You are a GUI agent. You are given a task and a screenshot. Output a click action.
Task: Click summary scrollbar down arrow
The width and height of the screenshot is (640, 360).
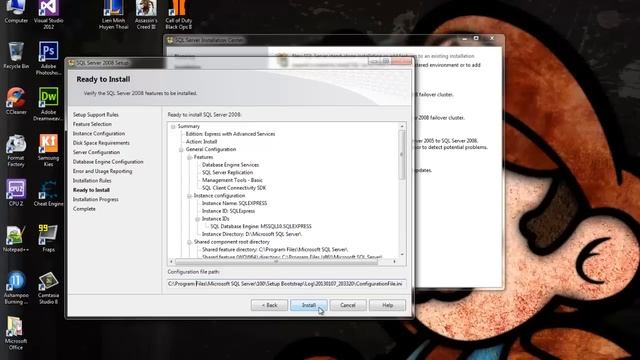pos(402,254)
